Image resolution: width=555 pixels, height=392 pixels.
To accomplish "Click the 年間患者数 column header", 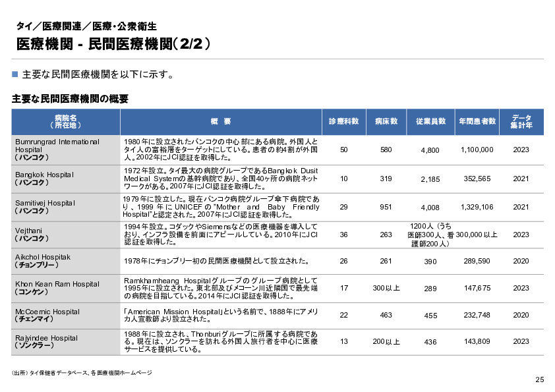I will click(476, 121).
